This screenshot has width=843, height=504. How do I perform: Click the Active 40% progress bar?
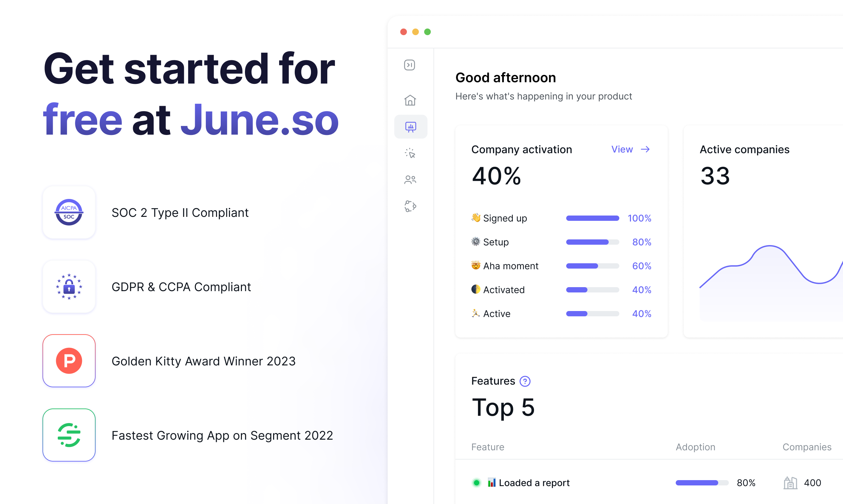[592, 313]
